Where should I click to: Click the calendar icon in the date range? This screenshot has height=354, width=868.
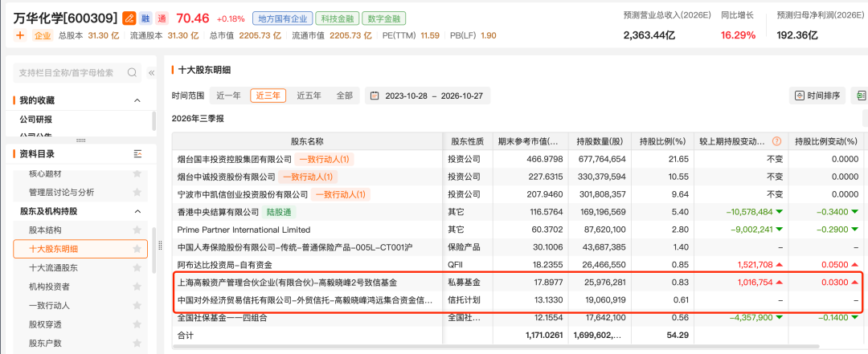[375, 96]
